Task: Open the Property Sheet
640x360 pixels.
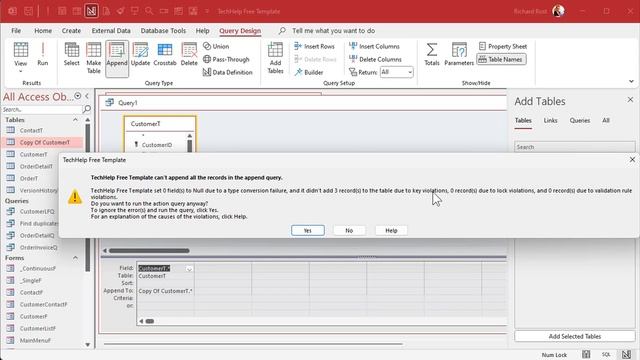Action: (502, 46)
